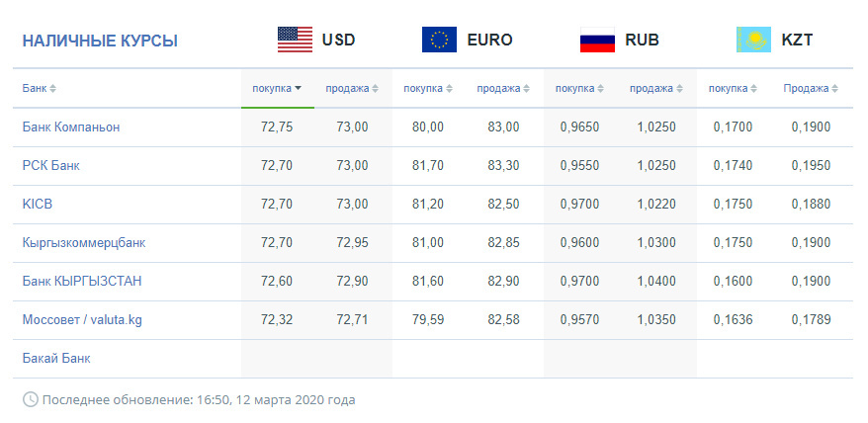Sort by USD покупка column

coord(277,89)
